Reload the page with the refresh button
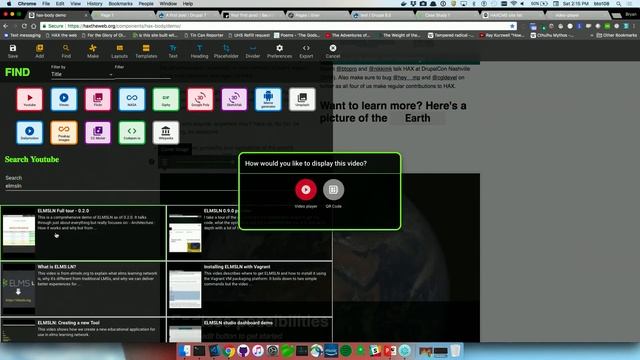 [24, 26]
